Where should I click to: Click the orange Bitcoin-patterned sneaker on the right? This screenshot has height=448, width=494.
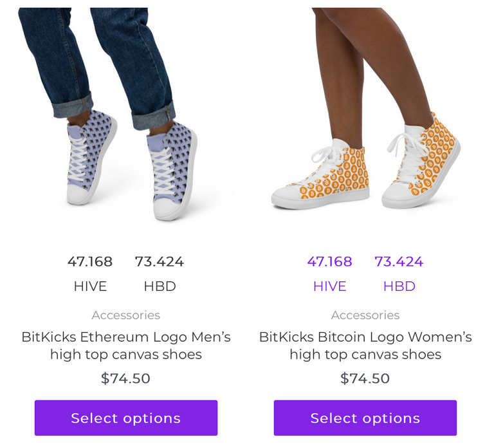[421, 161]
